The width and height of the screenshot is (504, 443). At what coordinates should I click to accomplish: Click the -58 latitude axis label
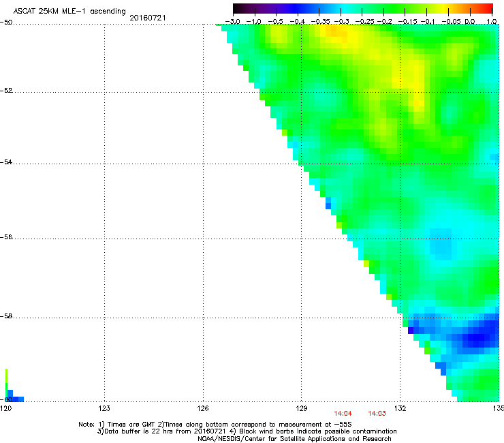pyautogui.click(x=6, y=316)
